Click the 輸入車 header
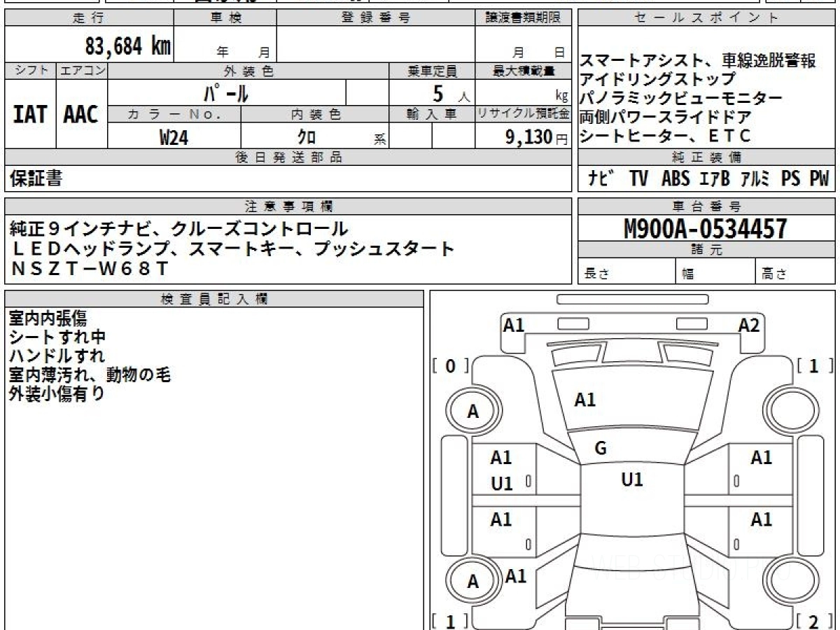The height and width of the screenshot is (630, 840). click(432, 114)
